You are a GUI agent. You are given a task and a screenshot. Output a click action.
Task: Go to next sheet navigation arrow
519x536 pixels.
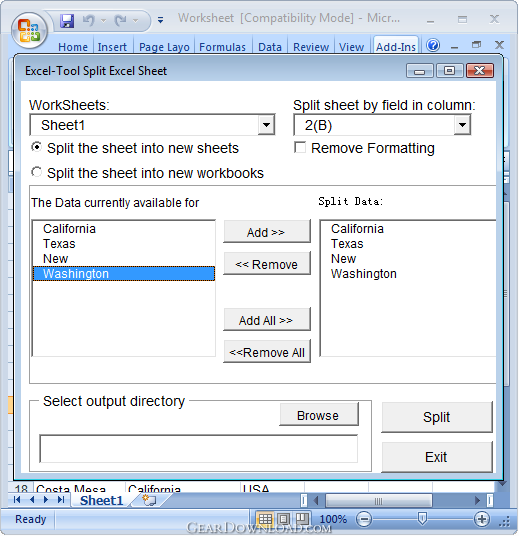pos(46,500)
